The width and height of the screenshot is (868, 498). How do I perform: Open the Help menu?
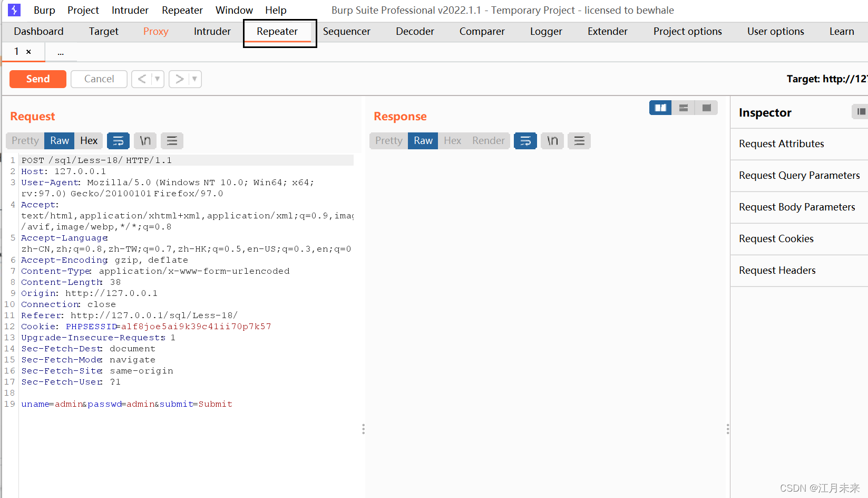tap(276, 10)
